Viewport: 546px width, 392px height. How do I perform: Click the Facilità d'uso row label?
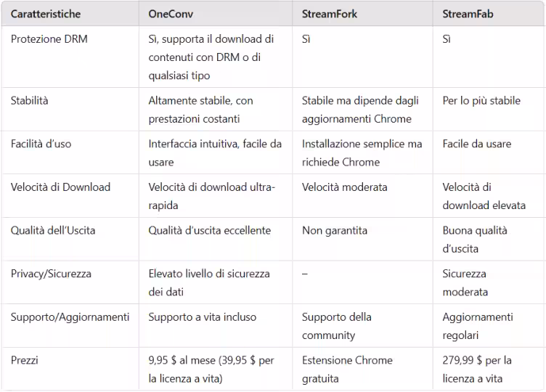point(41,144)
